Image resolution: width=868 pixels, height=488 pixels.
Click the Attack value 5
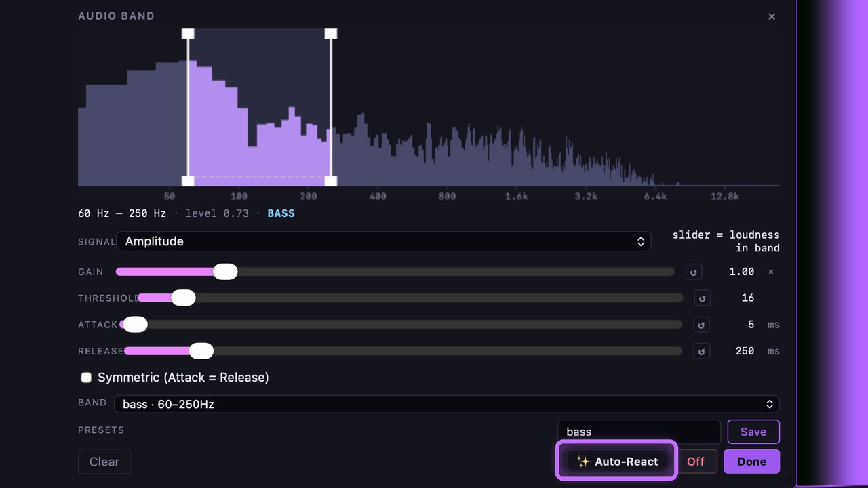[751, 325]
